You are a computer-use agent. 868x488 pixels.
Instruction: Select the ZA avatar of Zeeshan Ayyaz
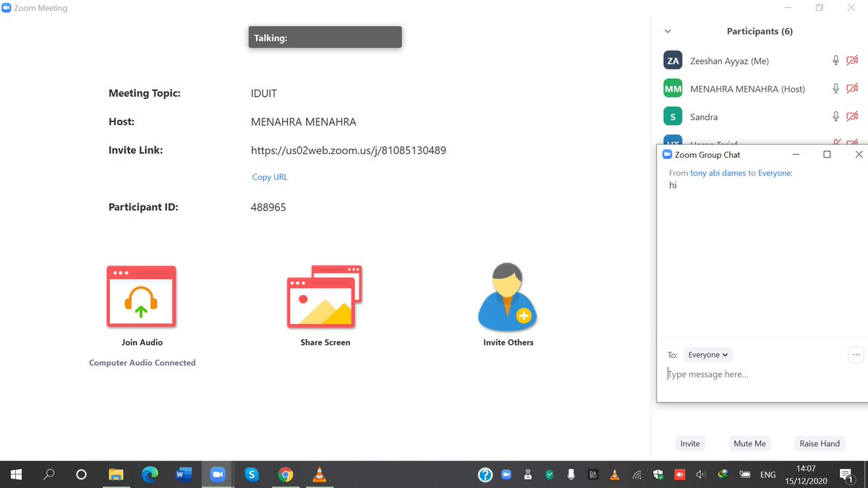point(673,61)
